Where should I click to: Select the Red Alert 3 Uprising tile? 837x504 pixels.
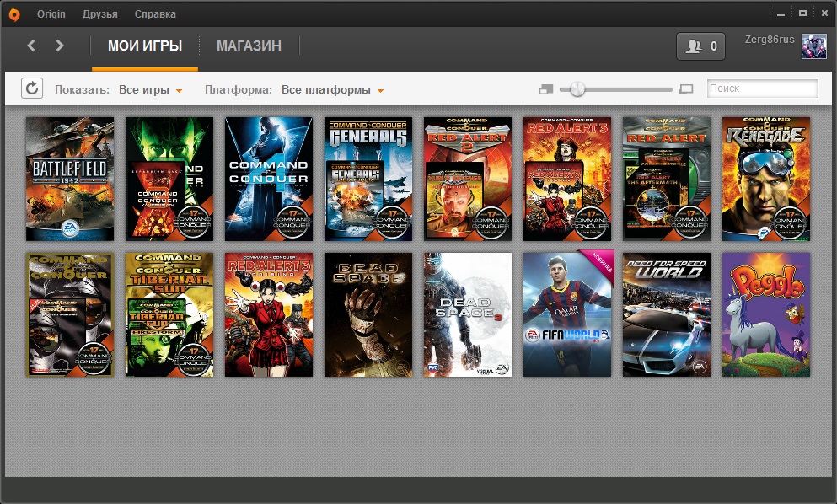(269, 314)
